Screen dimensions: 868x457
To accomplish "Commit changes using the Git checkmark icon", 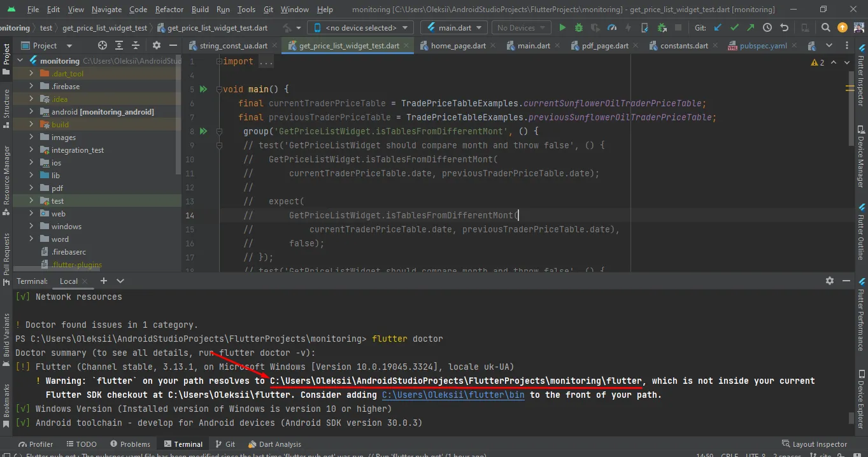I will coord(734,28).
